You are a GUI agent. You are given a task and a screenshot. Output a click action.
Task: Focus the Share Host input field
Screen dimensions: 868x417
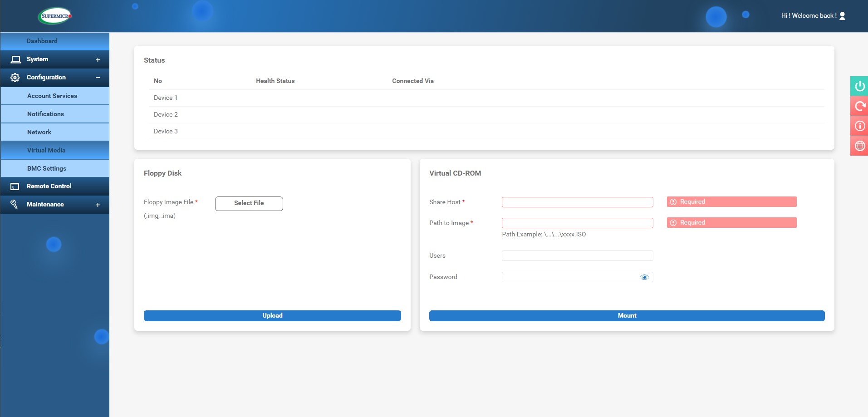click(577, 202)
